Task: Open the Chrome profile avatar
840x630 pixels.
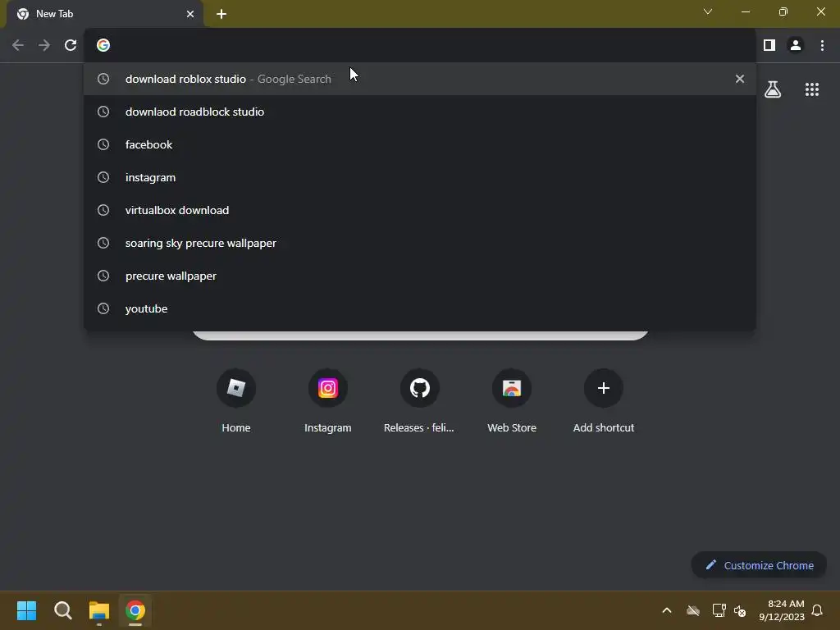Action: pyautogui.click(x=796, y=45)
